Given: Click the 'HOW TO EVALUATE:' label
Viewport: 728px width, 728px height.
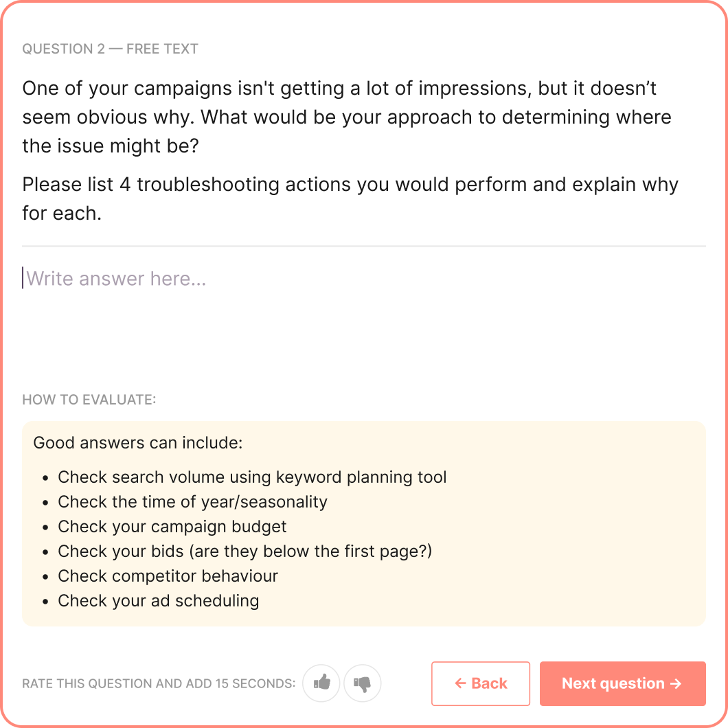Looking at the screenshot, I should tap(89, 399).
